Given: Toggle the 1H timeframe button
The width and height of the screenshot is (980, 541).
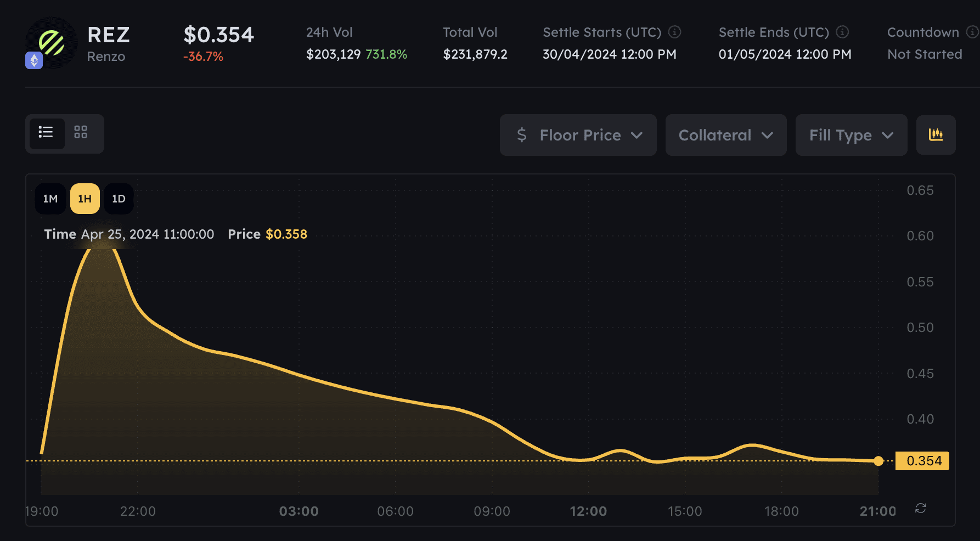Looking at the screenshot, I should click(x=84, y=199).
